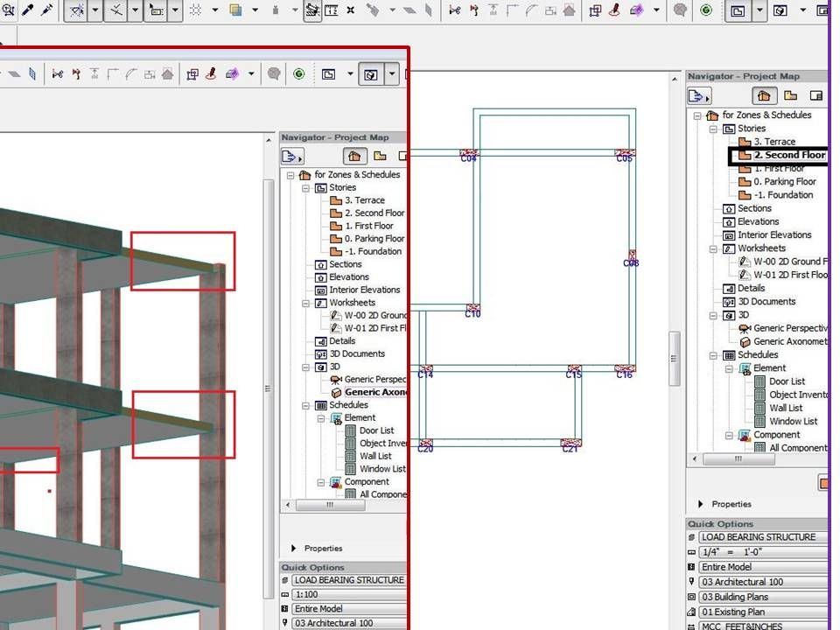Open Generic Perspective in the right Navigator
Image resolution: width=840 pixels, height=630 pixels.
click(789, 328)
